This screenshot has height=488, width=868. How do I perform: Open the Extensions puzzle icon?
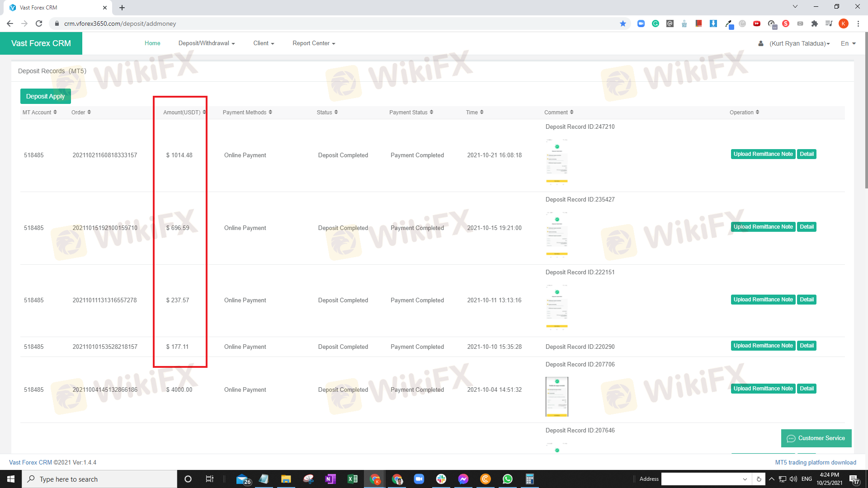(x=815, y=23)
